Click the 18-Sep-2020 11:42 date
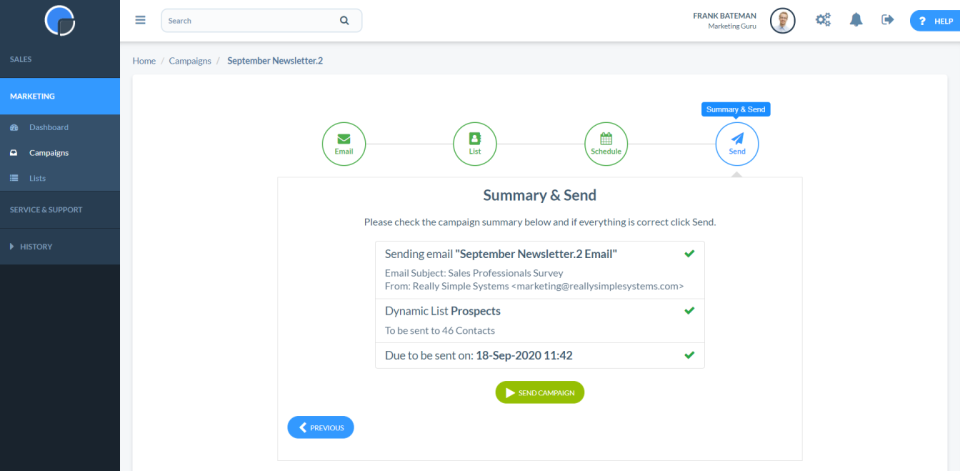Viewport: 960px width, 471px height. point(524,355)
